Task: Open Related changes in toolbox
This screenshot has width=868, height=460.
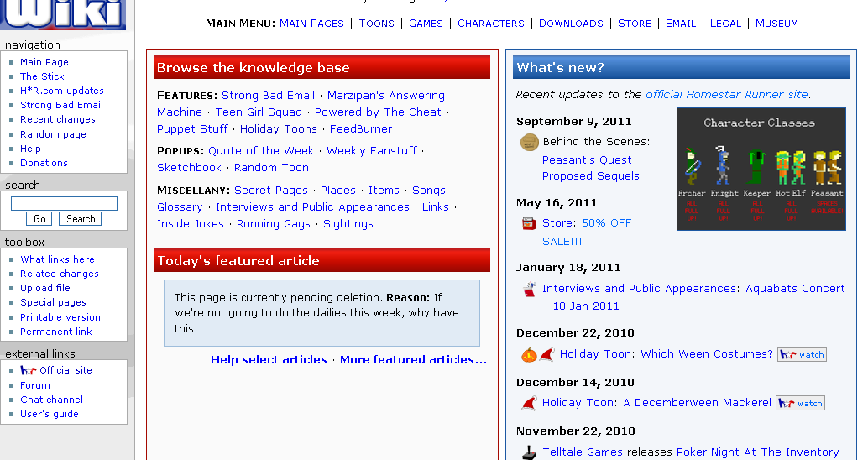Action: [60, 274]
